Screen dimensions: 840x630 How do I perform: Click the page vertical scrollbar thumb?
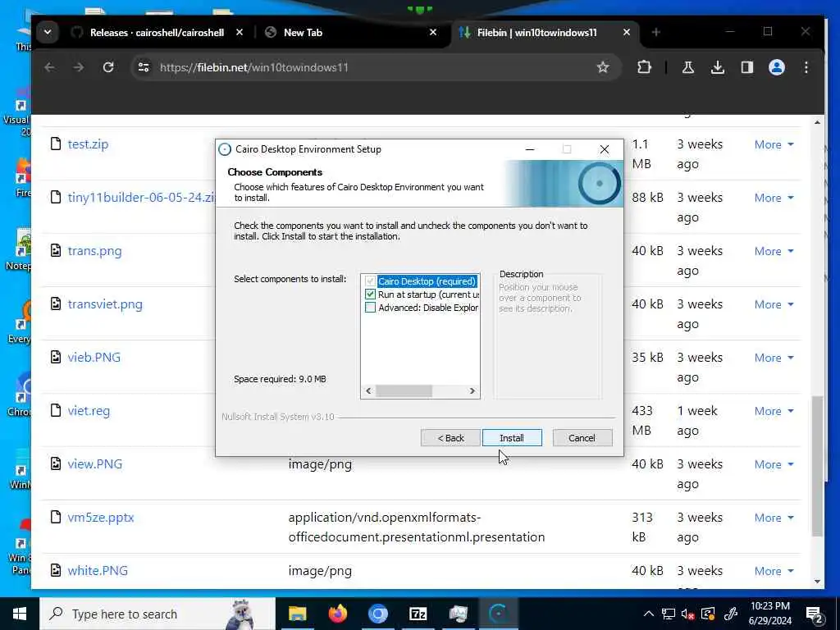point(817,466)
